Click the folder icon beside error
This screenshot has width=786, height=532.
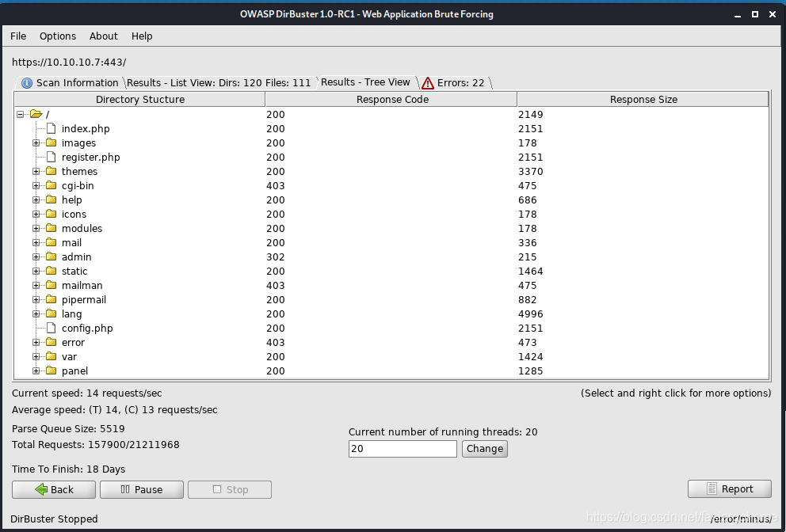(x=51, y=343)
